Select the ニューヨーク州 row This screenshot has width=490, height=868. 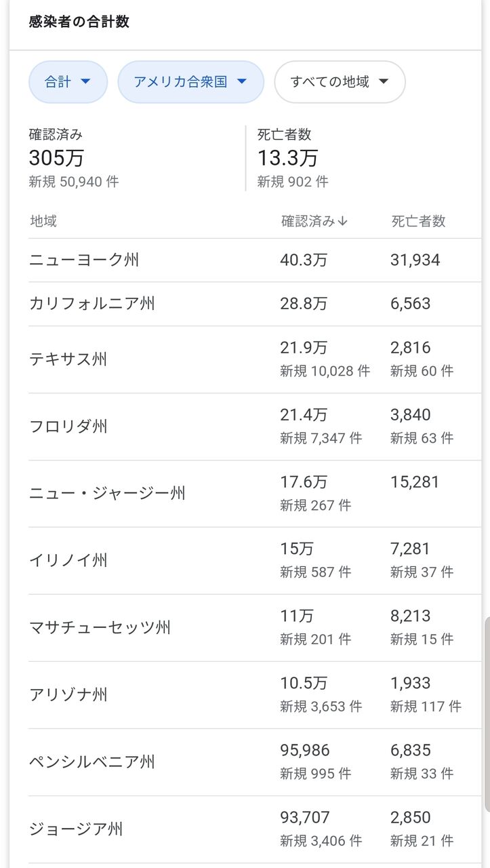tap(255, 260)
